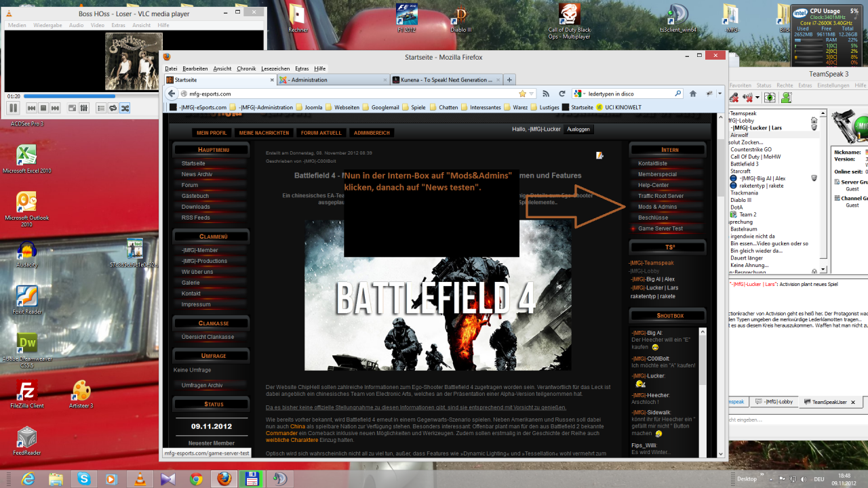Click the VLC stop button

click(43, 108)
